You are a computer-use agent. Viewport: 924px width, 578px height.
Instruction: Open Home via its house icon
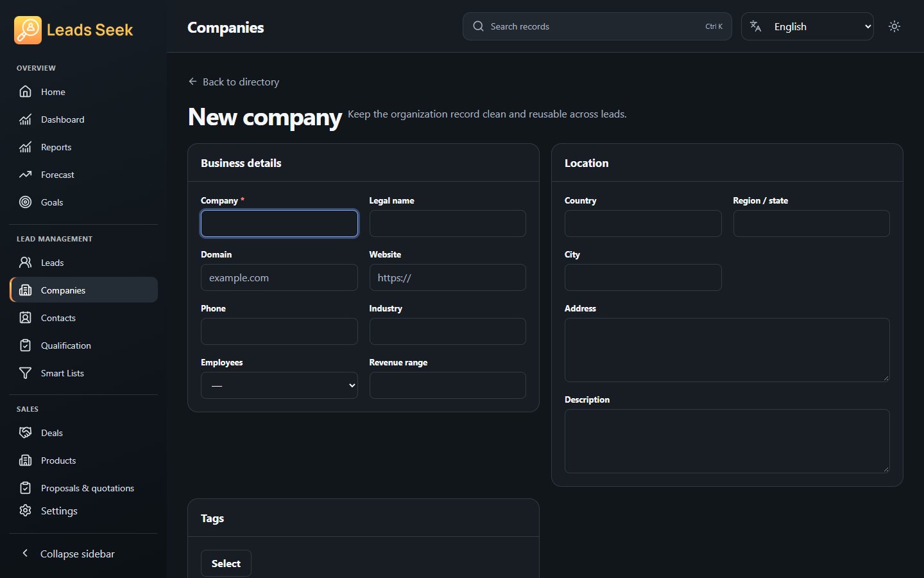25,92
